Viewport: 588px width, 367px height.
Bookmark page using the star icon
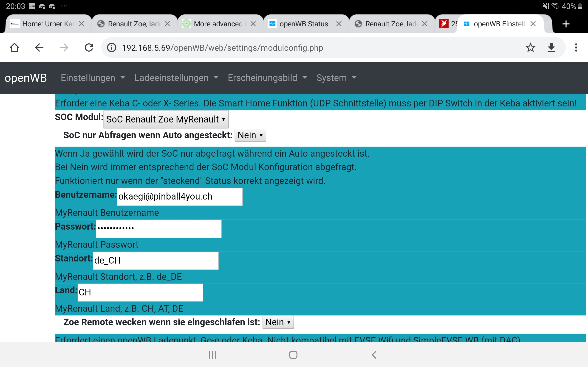(530, 48)
